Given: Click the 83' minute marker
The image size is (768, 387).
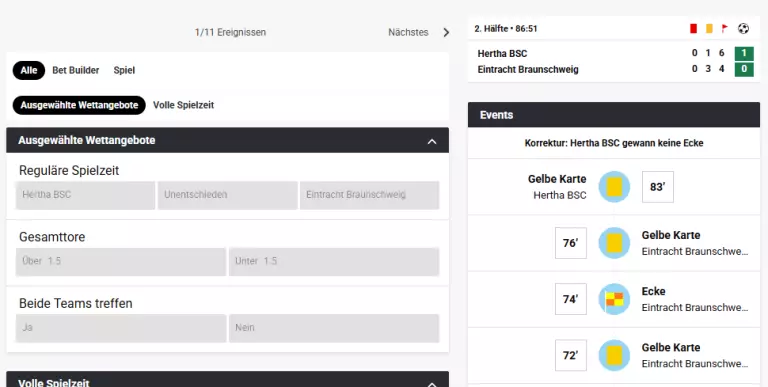Looking at the screenshot, I should pos(658,187).
